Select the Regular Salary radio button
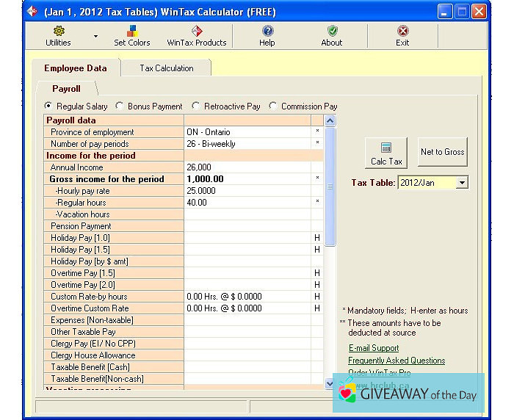Image resolution: width=514 pixels, height=420 pixels. pyautogui.click(x=49, y=106)
